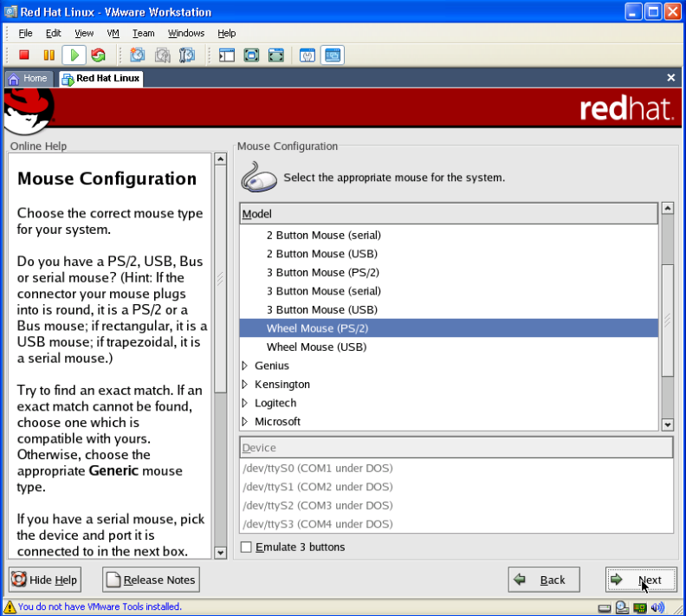Enable the Emulate 3 buttons checkbox
686x616 pixels.
coord(246,547)
